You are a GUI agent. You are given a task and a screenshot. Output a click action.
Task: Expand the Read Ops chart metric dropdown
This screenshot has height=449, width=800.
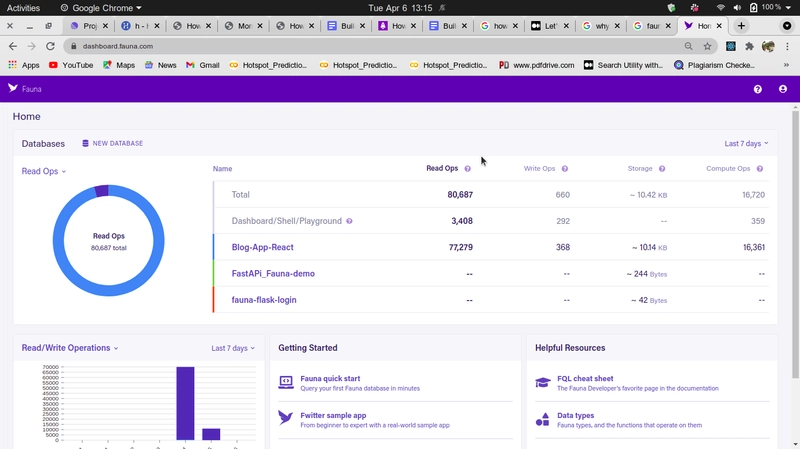[x=44, y=171]
